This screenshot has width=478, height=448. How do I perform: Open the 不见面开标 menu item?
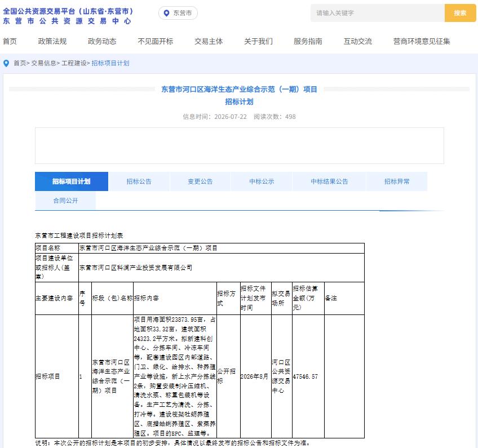(x=156, y=42)
